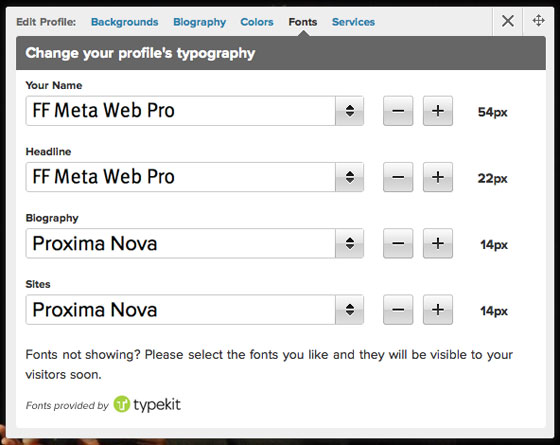Open the Sites font dropdown arrows

pos(350,310)
